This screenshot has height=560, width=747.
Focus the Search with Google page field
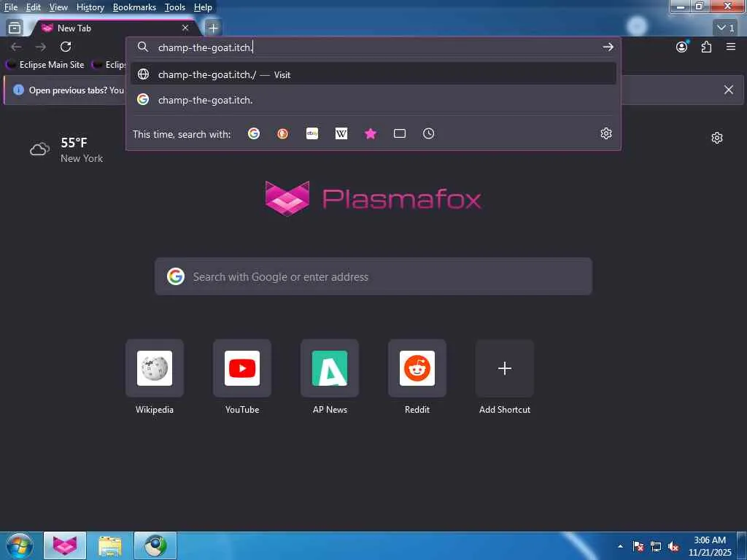373,276
